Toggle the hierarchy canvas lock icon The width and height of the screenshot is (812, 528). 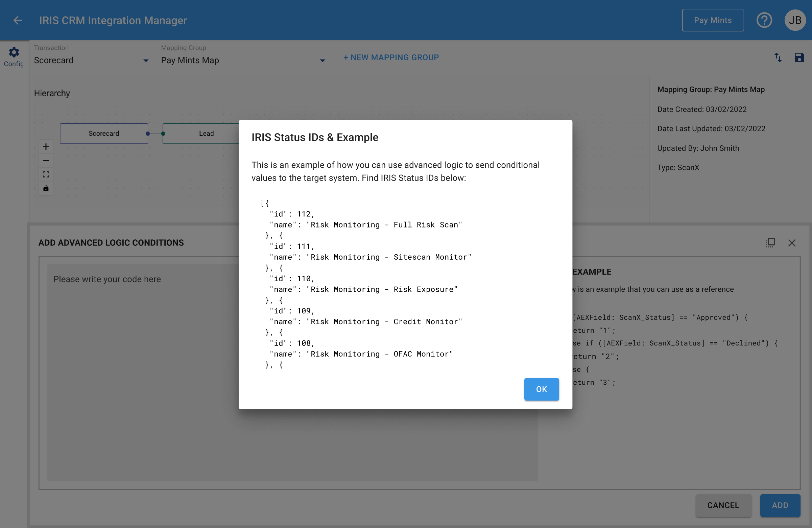click(x=46, y=188)
